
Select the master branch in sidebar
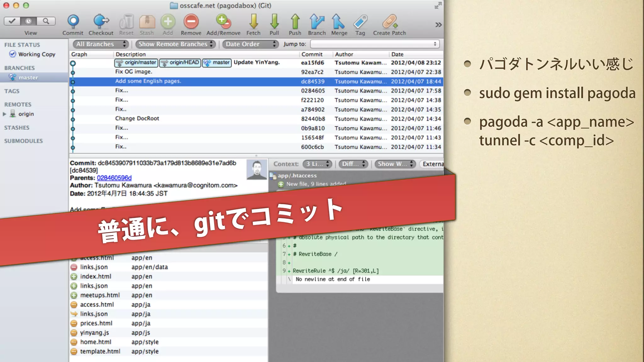[34, 77]
